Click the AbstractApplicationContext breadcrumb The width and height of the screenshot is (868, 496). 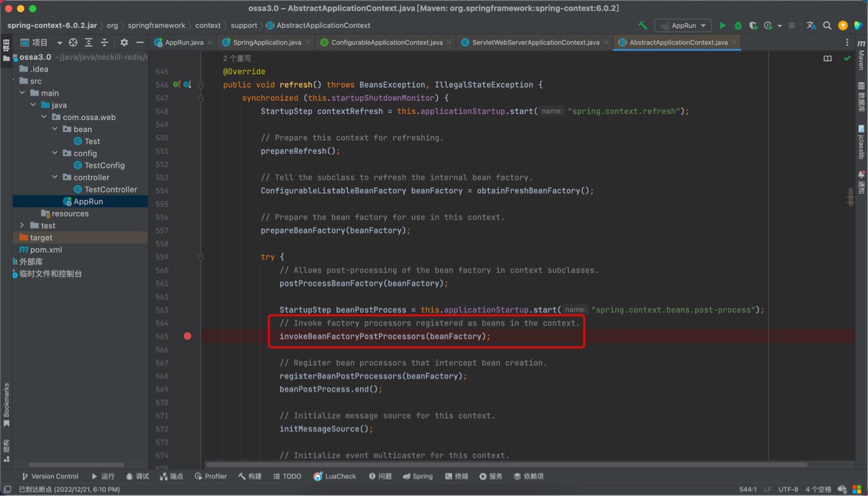[x=318, y=26]
